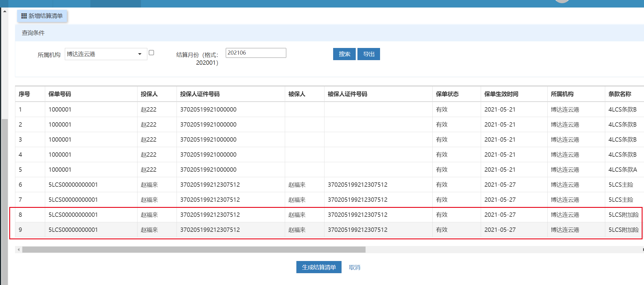644x285 pixels.
Task: Click 赵222 in row 2
Action: pyautogui.click(x=148, y=125)
